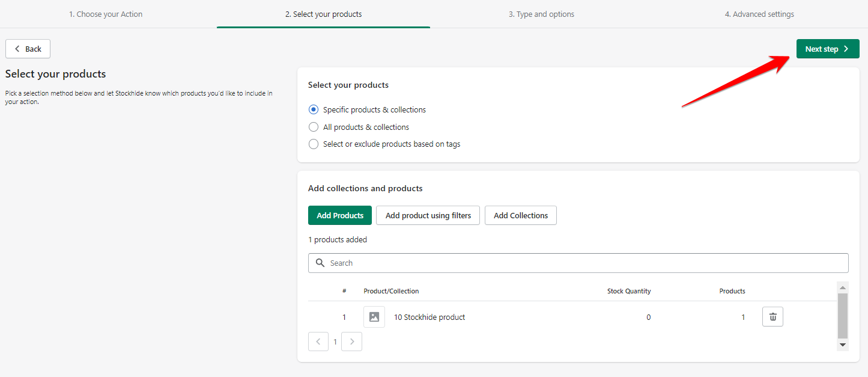Open Add product using filters
Viewport: 868px width, 377px height.
pyautogui.click(x=428, y=215)
